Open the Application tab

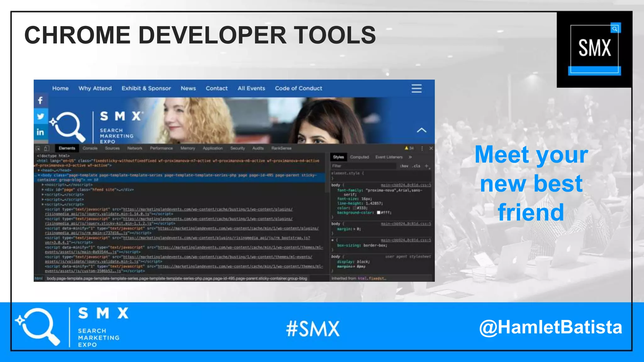coord(213,148)
